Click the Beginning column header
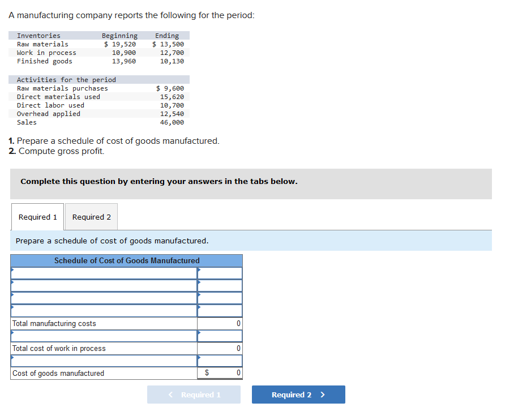 click(x=119, y=36)
